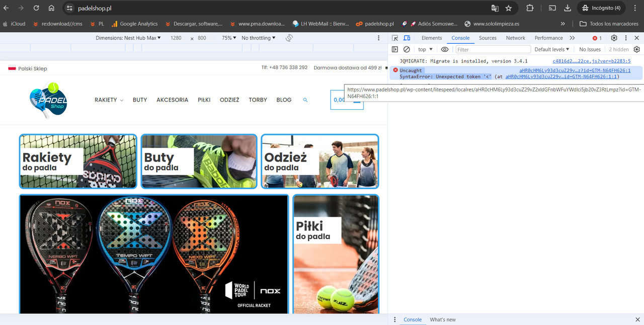Open the Uncaught error source link

(x=575, y=70)
